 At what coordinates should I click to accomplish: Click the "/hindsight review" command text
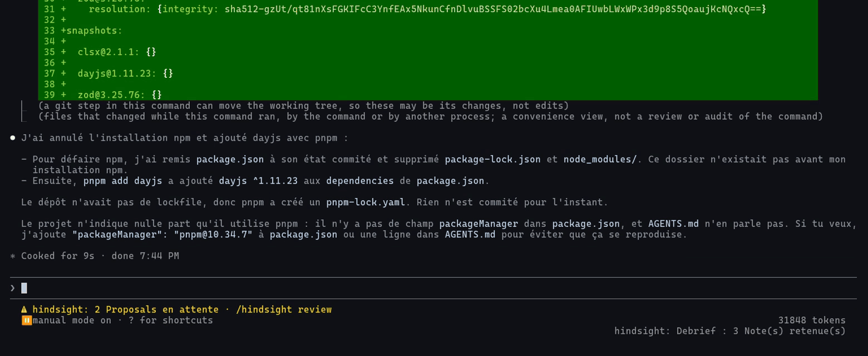click(x=284, y=309)
